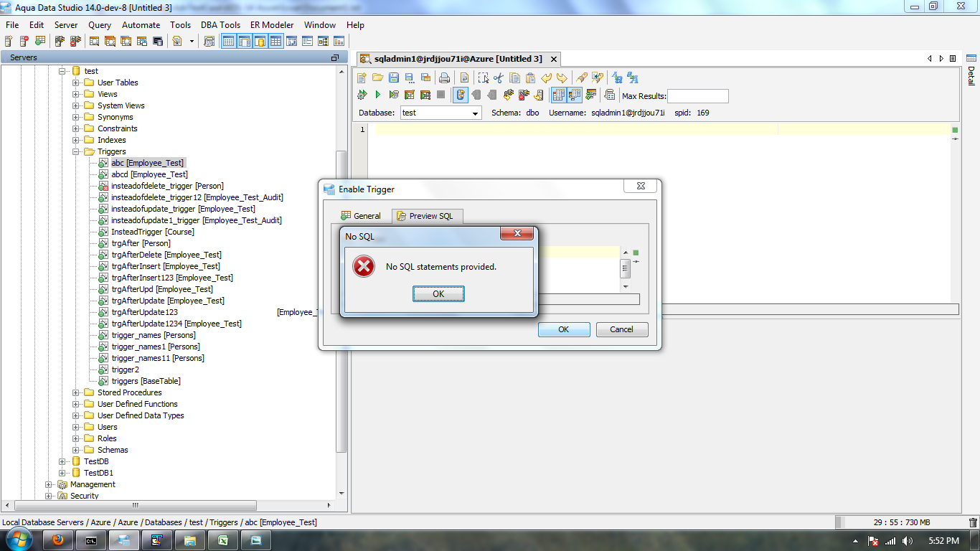
Task: Click the red error icon in No SQL dialog
Action: 364,266
